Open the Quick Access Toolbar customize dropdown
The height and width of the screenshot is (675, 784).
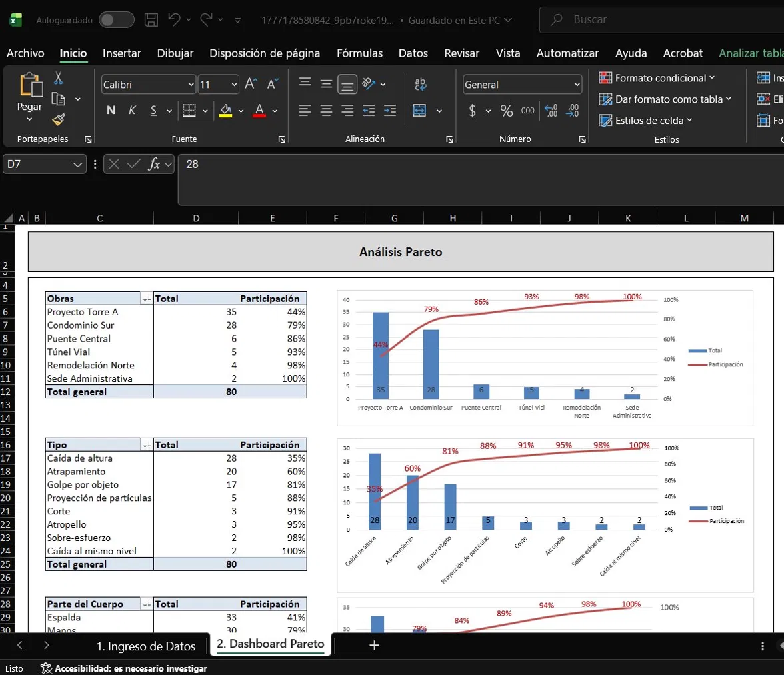coord(237,21)
